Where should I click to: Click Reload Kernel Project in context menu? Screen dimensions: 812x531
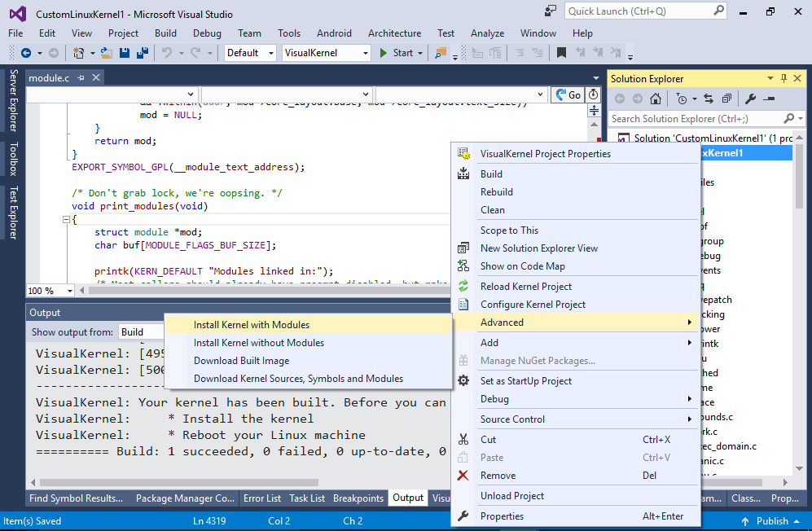[x=576, y=287]
